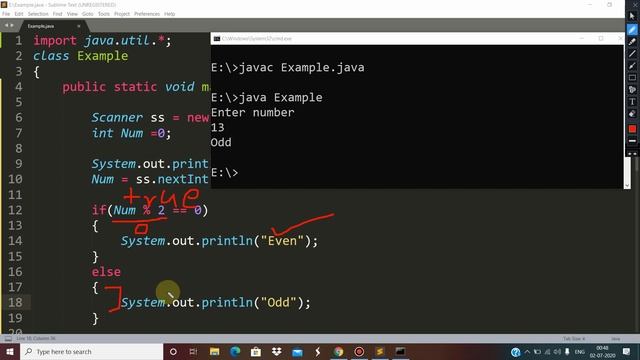Open the File menu in Sublime Text
Viewport: 640px width, 360px height.
click(x=6, y=14)
